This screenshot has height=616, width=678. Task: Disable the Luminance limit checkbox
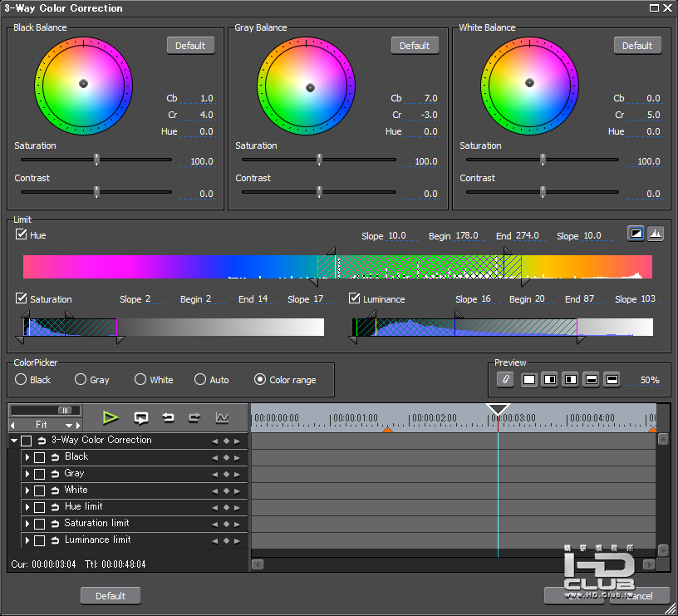click(355, 298)
